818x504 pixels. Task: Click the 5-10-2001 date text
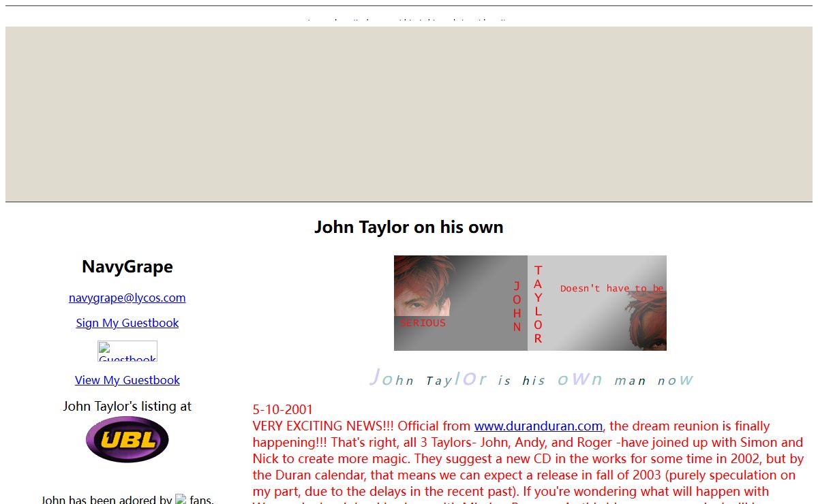pos(283,409)
